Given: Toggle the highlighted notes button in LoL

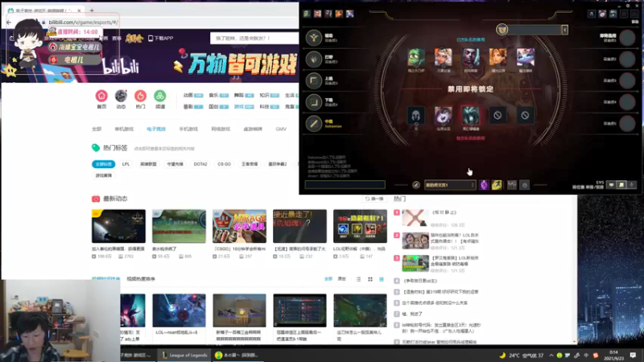Looking at the screenshot, I should point(621,185).
